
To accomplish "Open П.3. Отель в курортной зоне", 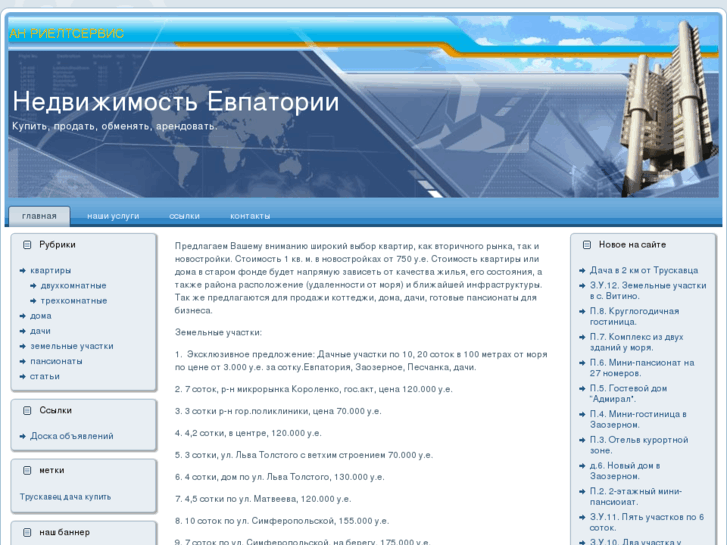I will [x=639, y=445].
